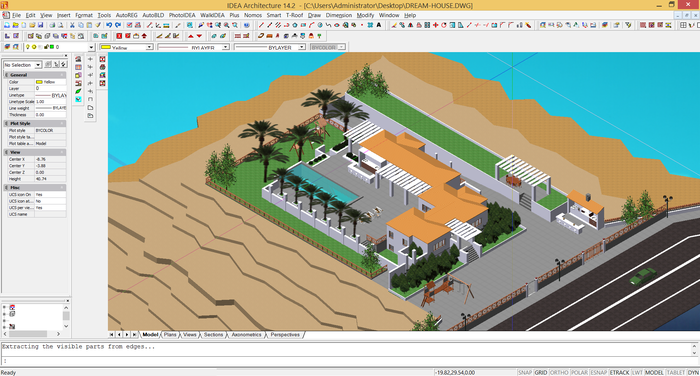Open the linetype BYLAYER dropdown with red line
The height and width of the screenshot is (376, 700).
point(225,47)
